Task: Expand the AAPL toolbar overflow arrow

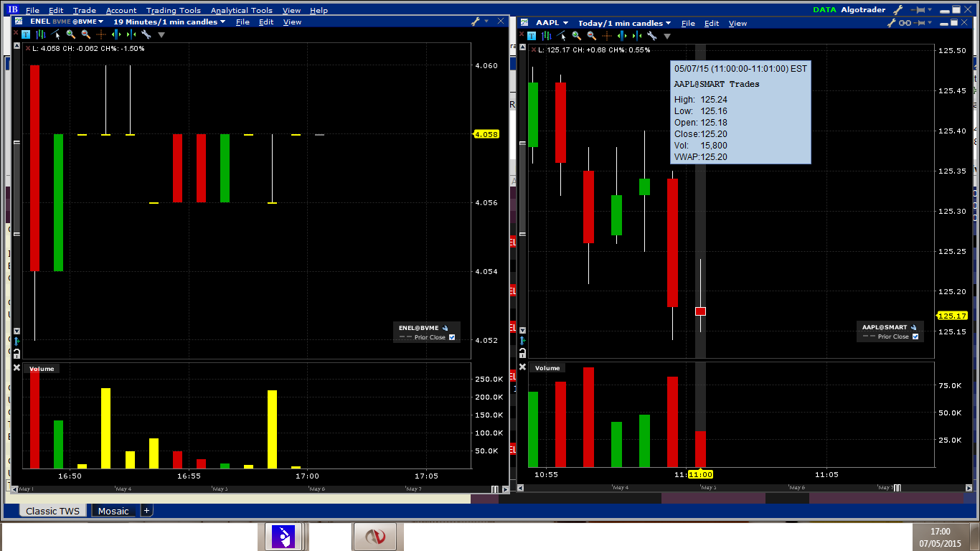Action: (667, 36)
